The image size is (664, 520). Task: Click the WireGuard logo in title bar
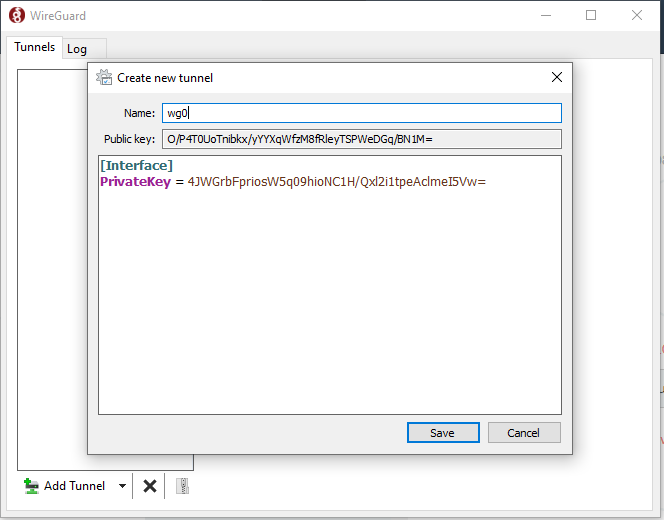(17, 16)
